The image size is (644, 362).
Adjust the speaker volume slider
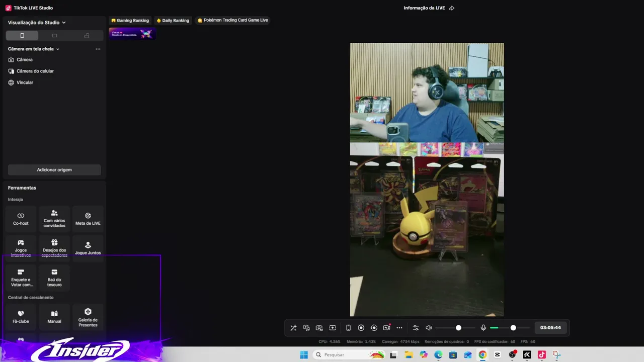click(455, 328)
